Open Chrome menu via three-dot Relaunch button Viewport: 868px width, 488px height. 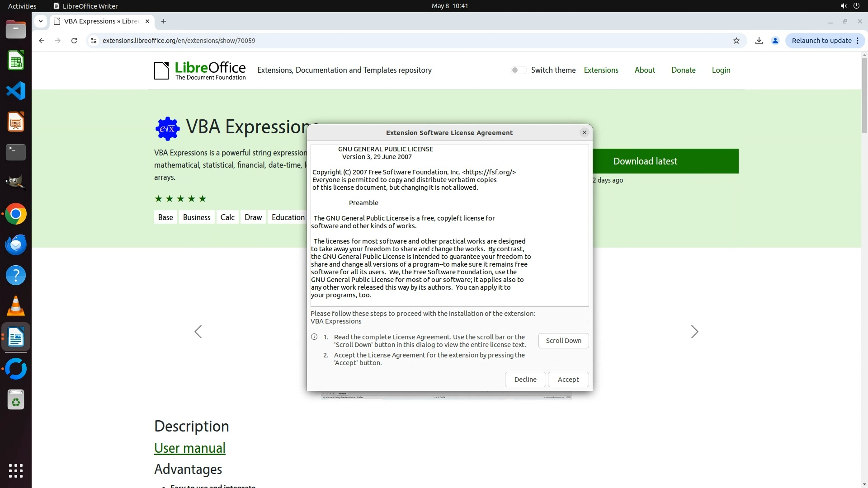[x=858, y=41]
